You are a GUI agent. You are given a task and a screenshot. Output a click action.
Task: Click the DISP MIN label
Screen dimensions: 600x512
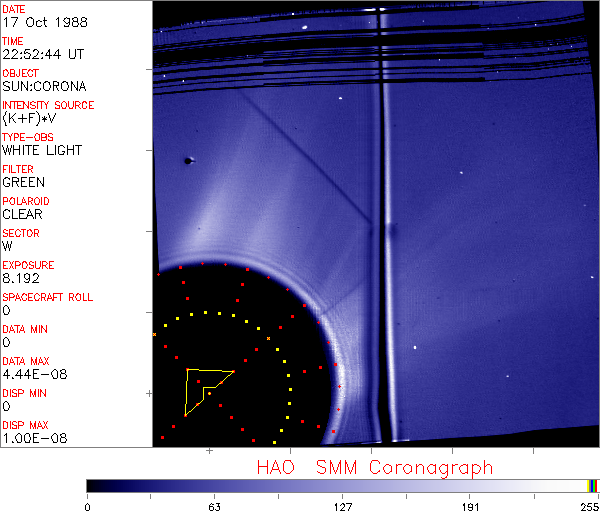point(24,393)
